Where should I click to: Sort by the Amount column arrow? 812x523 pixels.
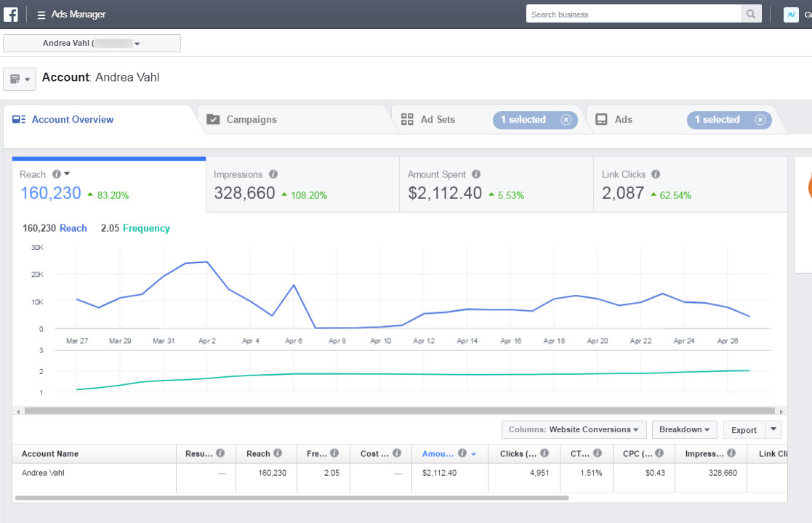pos(473,454)
